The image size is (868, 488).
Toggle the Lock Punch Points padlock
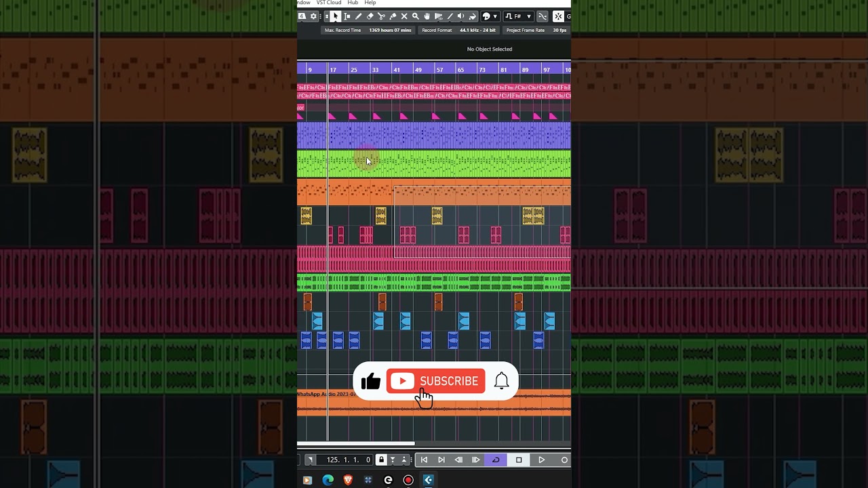(381, 460)
